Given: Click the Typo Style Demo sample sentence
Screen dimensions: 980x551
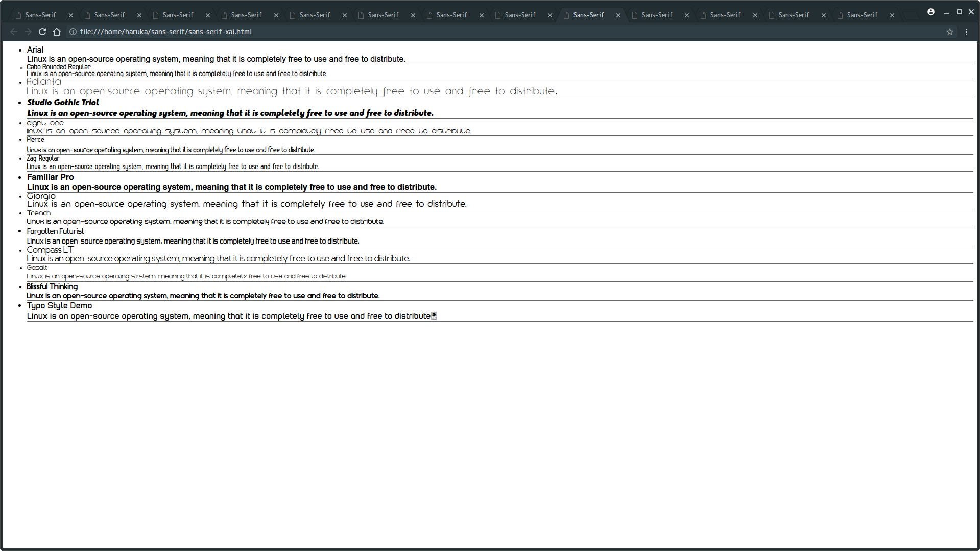Looking at the screenshot, I should coord(231,316).
